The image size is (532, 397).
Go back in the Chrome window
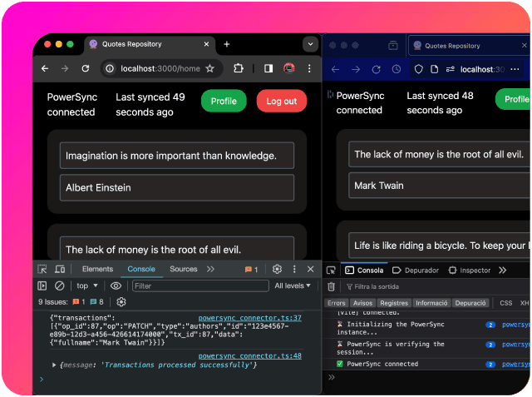click(45, 68)
